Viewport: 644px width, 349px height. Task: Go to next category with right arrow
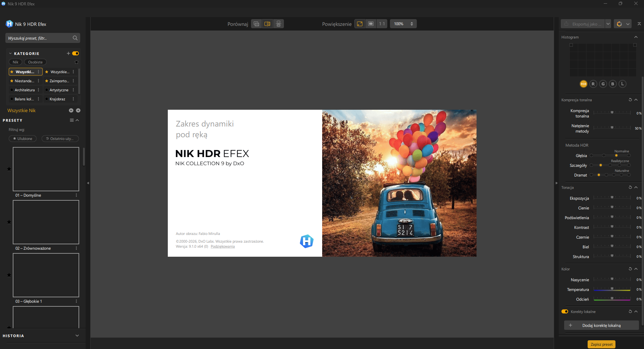[78, 110]
